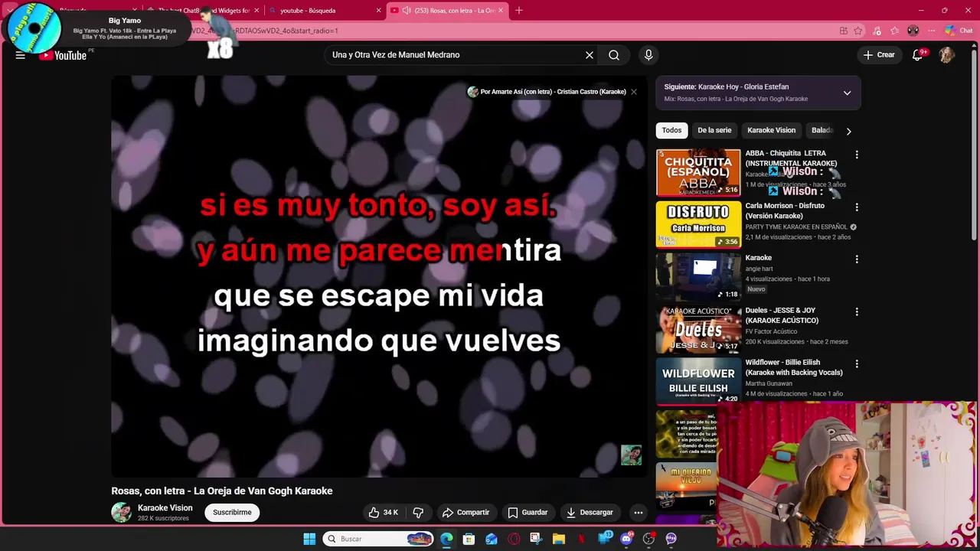
Task: Open more actions menu under the video
Action: [638, 512]
